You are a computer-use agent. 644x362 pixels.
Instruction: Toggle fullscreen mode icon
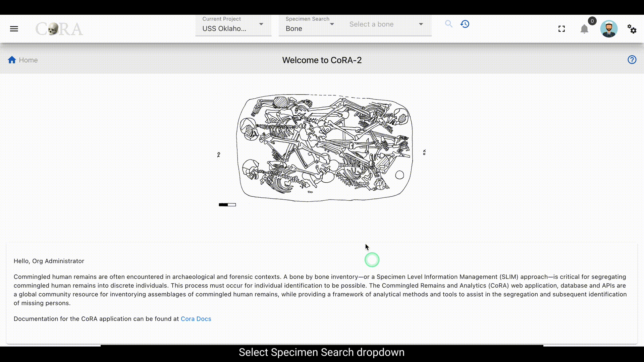(561, 29)
